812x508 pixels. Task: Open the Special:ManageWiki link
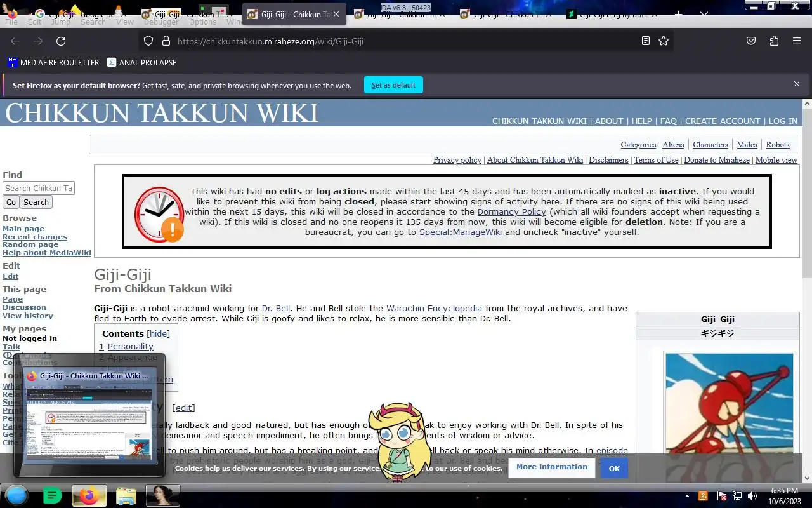[461, 232]
